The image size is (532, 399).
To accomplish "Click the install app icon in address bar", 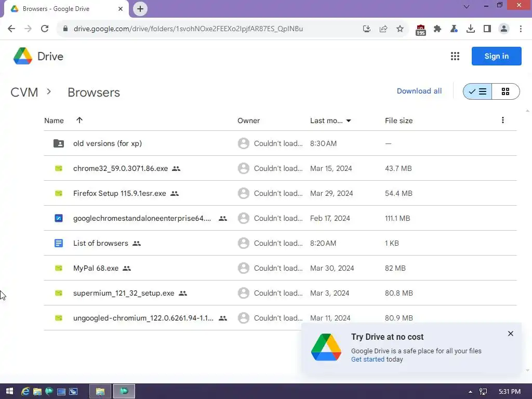I will 366,29.
